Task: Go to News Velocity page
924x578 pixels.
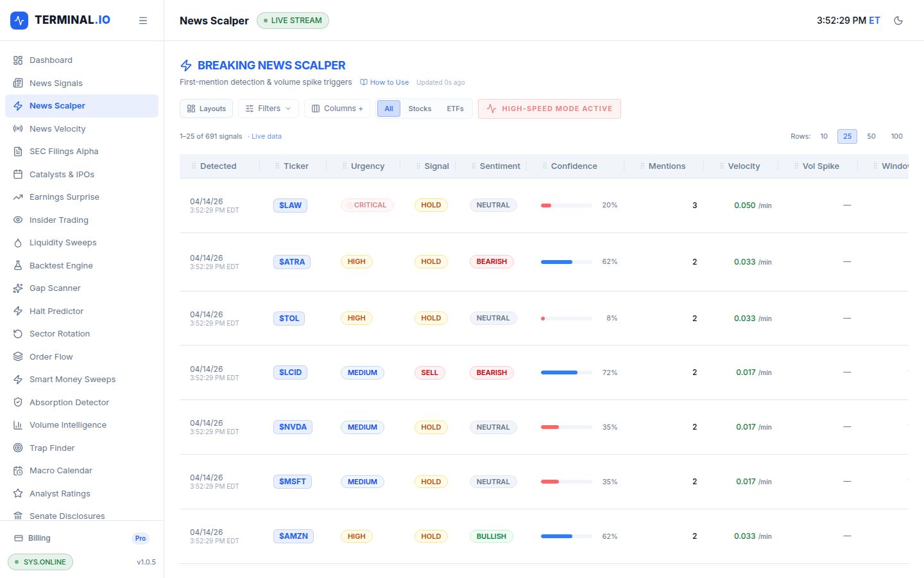Action: click(81, 128)
